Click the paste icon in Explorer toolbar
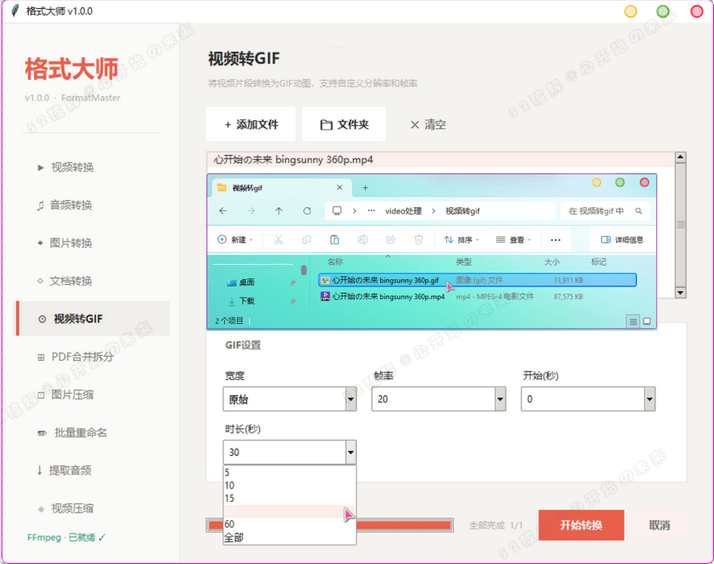Viewport: 714px width, 564px height. pyautogui.click(x=334, y=239)
